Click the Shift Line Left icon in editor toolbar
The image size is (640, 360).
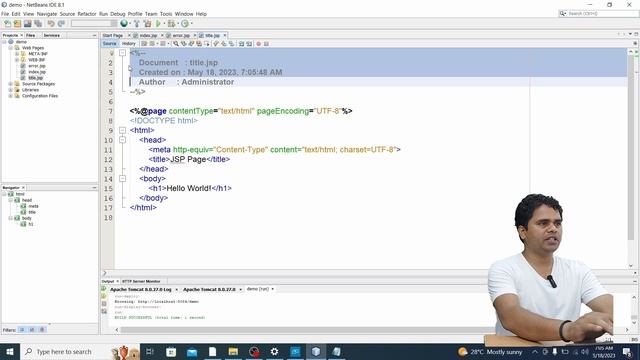(x=241, y=44)
